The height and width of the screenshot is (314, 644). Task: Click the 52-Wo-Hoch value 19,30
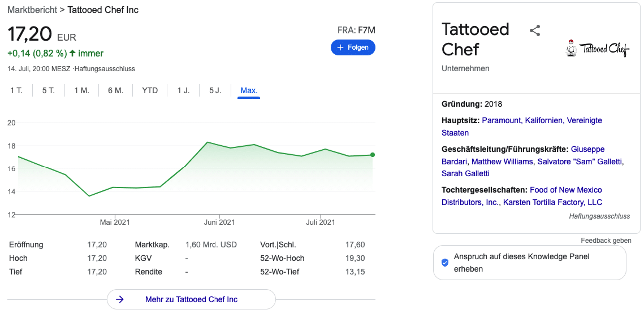point(355,258)
